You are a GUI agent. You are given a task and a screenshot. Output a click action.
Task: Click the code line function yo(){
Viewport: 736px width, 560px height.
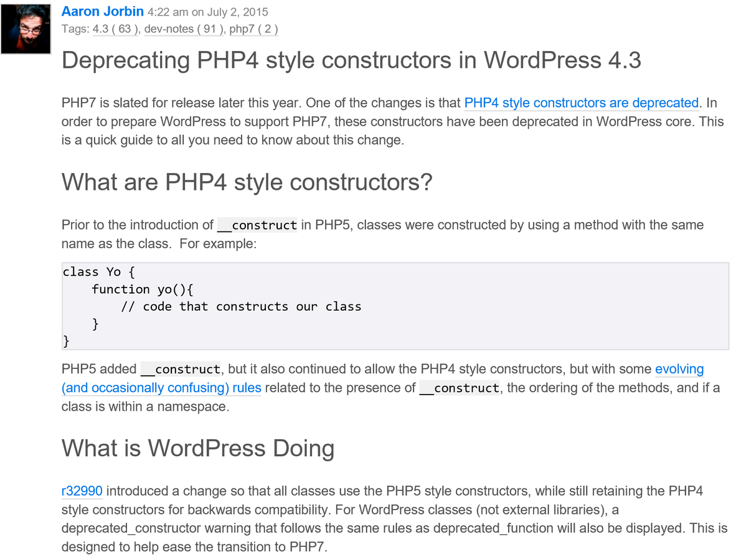coord(143,289)
